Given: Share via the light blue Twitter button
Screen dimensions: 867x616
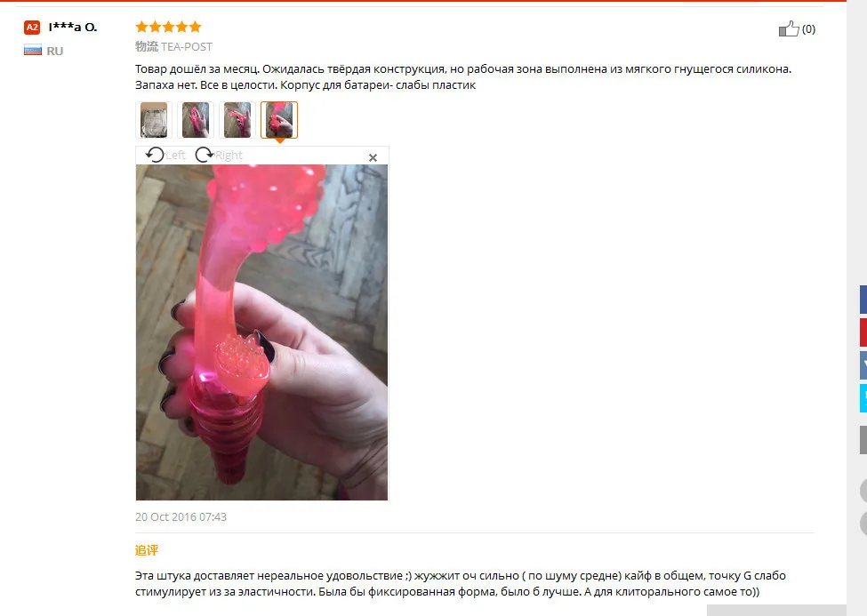Looking at the screenshot, I should [863, 397].
